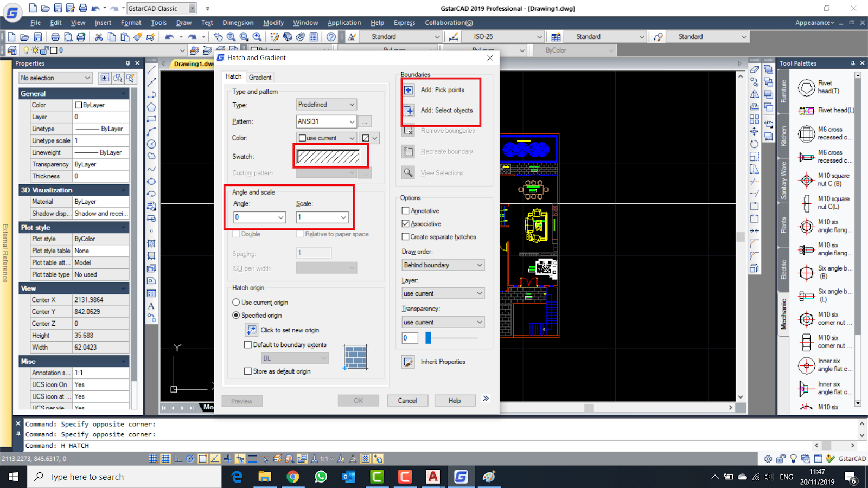Choose the Mirror tool from the Modify toolbar
Screen dimensions: 868x488
click(x=755, y=94)
